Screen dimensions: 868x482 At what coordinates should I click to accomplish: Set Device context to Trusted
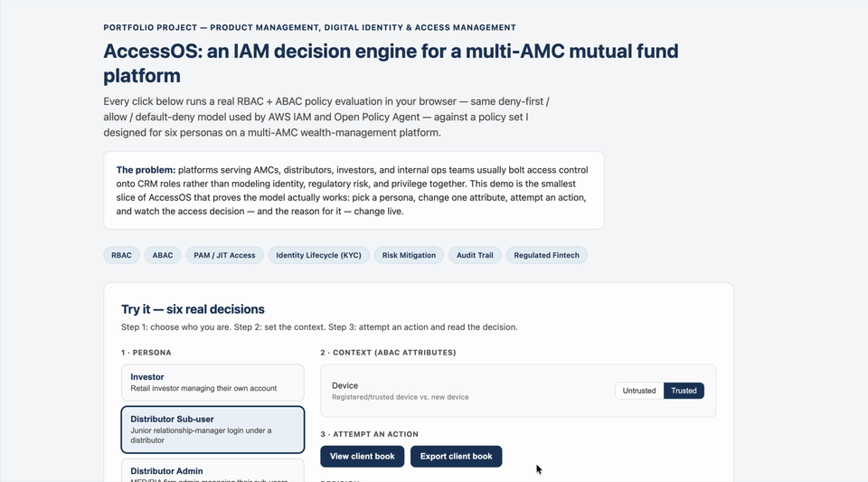684,391
